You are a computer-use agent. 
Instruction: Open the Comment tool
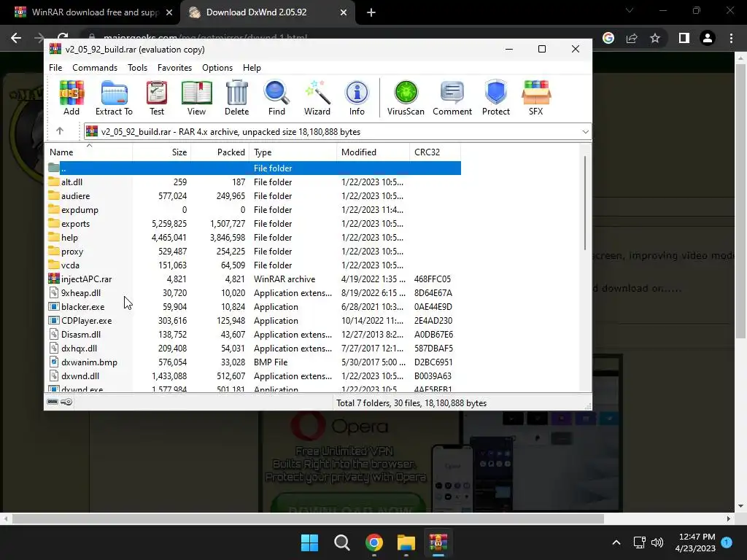[452, 98]
